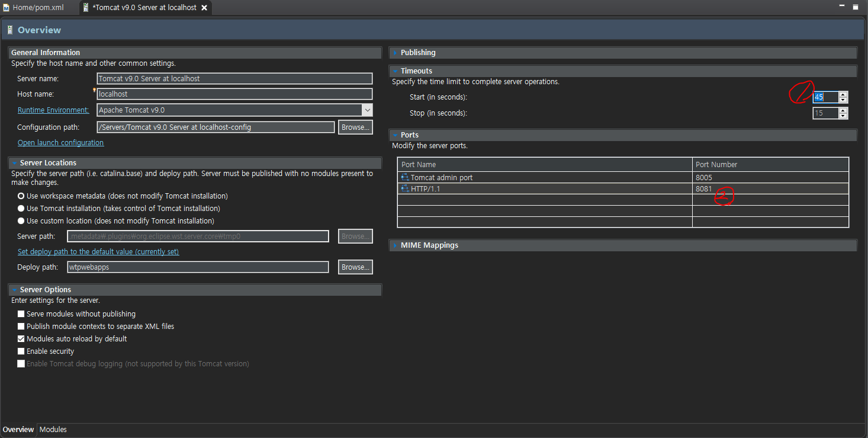Increase the Stop timeout seconds
This screenshot has width=868, height=438.
click(843, 110)
